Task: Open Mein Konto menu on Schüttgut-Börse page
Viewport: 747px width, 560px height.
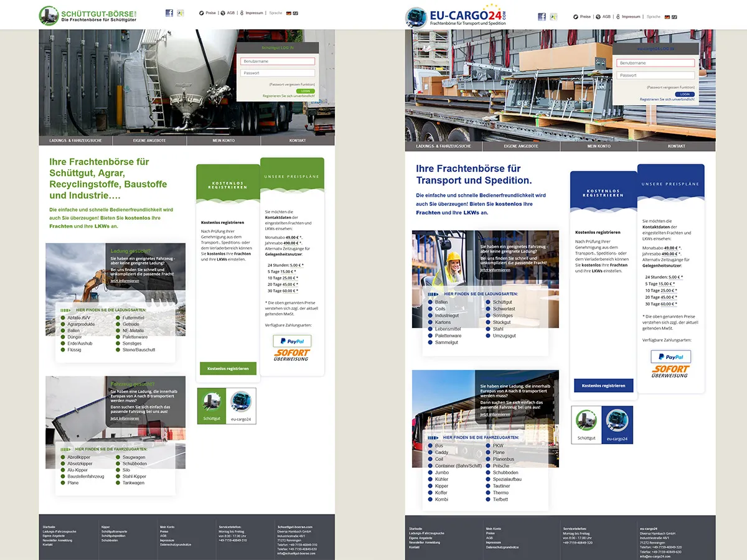Action: pos(223,141)
